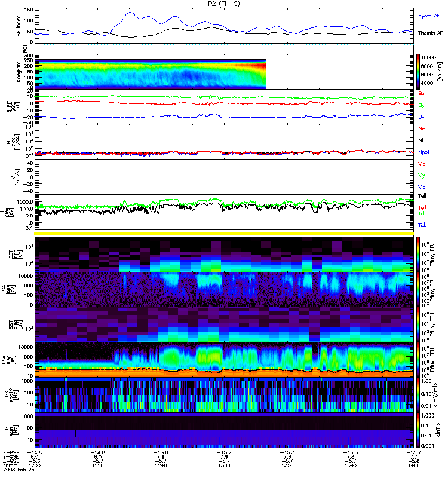Select the black Themis AE legend label
Viewport: 448px width, 478px height.
pos(430,33)
